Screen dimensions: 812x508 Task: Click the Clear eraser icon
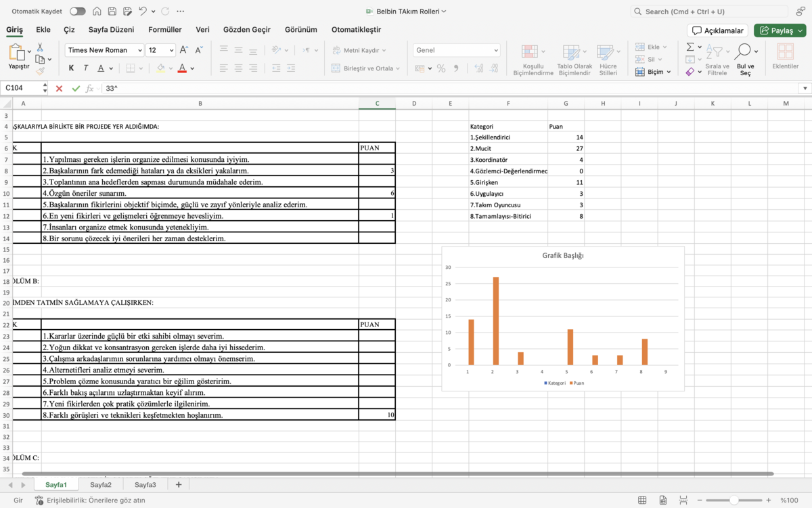click(x=690, y=71)
